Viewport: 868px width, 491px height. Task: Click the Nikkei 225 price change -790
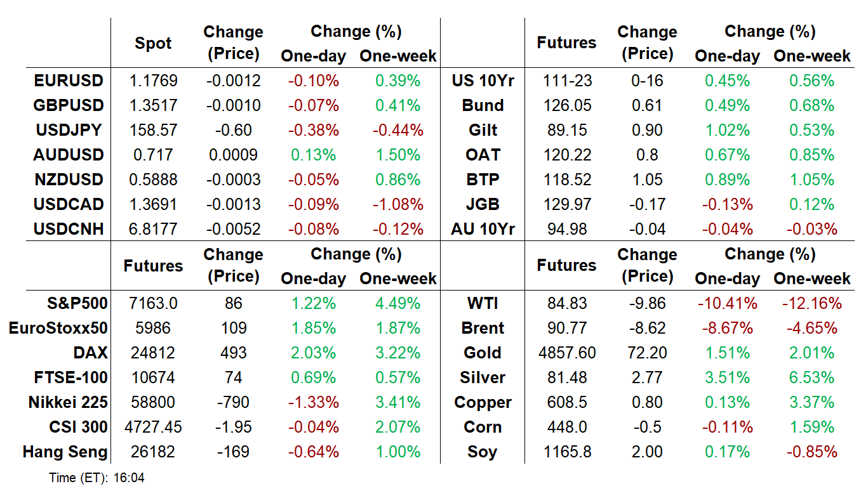[x=233, y=402]
